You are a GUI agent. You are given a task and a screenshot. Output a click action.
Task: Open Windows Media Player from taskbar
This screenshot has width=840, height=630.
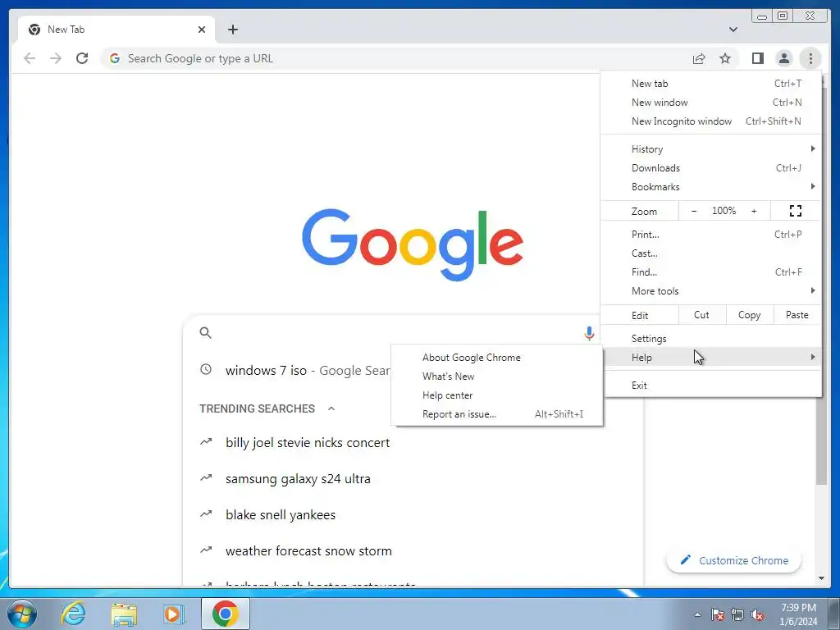tap(174, 614)
